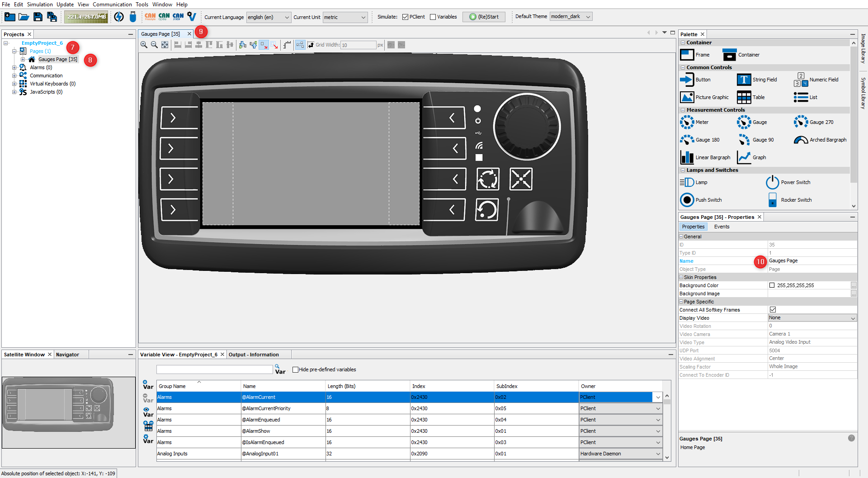The height and width of the screenshot is (478, 868).
Task: Click the zoom in magnifier icon
Action: point(144,45)
